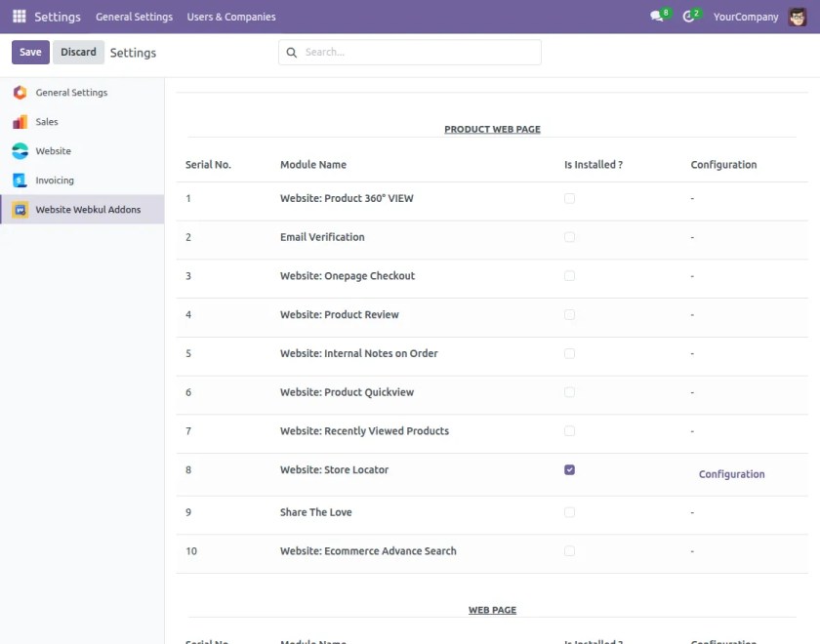Click inside the search field
The height and width of the screenshot is (644, 820).
pyautogui.click(x=410, y=52)
